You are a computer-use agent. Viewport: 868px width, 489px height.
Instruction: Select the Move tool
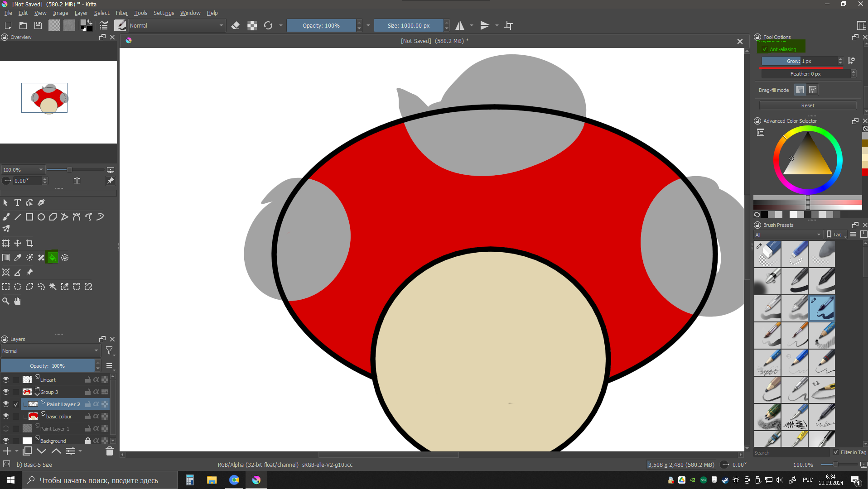tap(18, 243)
